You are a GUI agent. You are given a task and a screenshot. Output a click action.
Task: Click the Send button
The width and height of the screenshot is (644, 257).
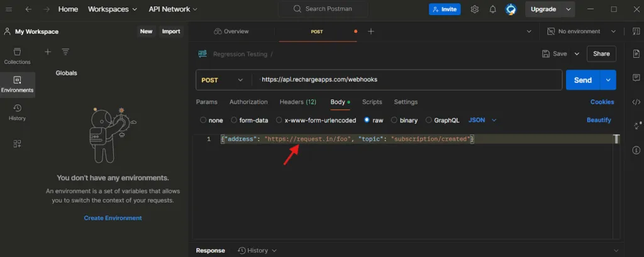point(583,80)
